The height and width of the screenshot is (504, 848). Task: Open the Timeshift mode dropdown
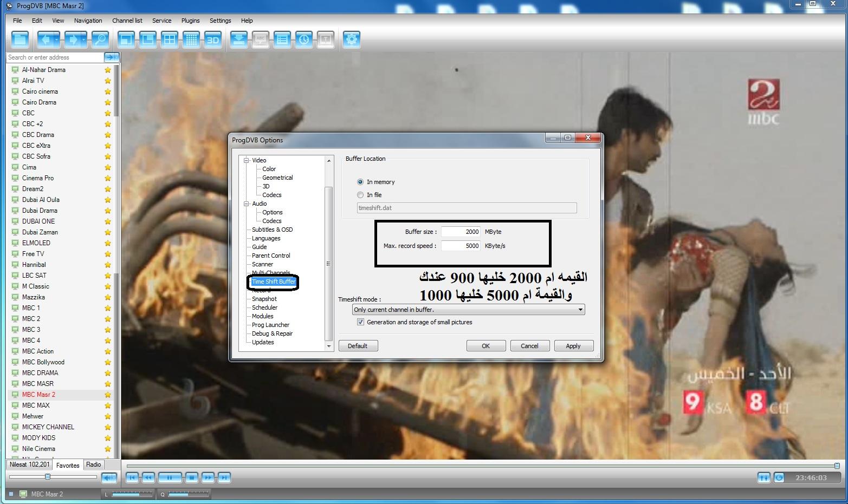click(x=469, y=310)
